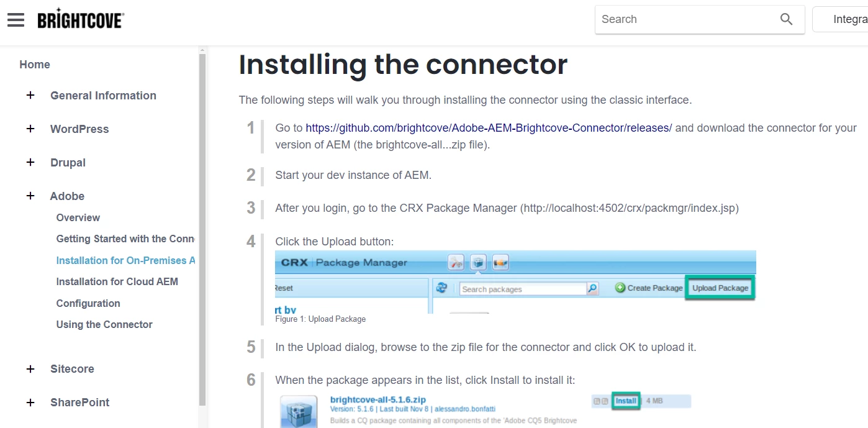Open Getting Started with the Connector page

pyautogui.click(x=125, y=239)
